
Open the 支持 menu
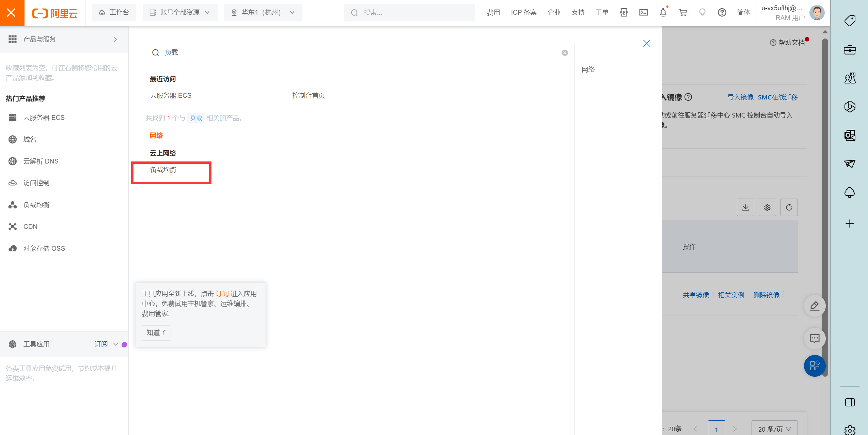pos(578,13)
